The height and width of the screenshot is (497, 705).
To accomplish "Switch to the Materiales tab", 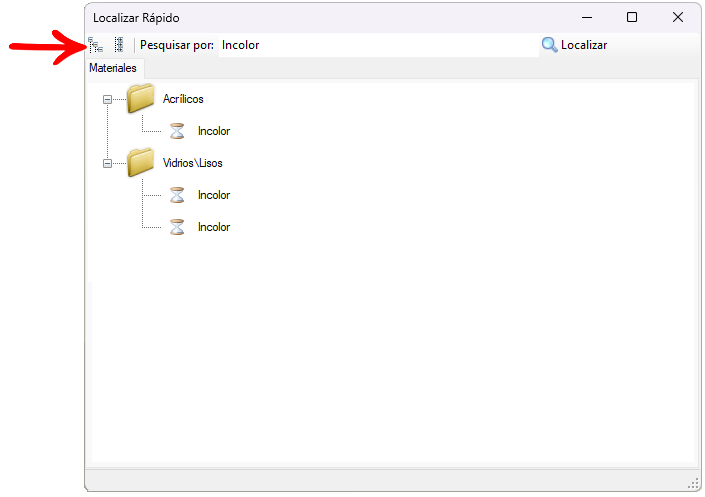I will (x=113, y=68).
